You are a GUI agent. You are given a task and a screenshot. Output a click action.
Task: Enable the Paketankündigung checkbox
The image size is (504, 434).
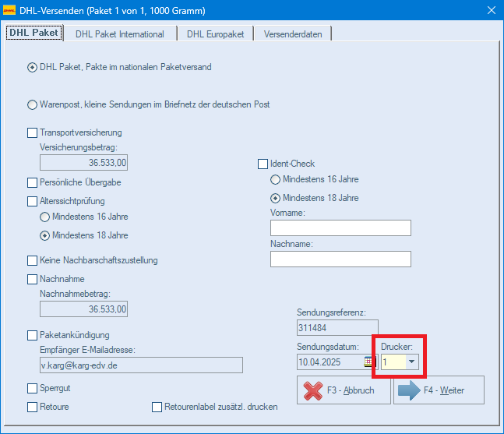[x=32, y=335]
